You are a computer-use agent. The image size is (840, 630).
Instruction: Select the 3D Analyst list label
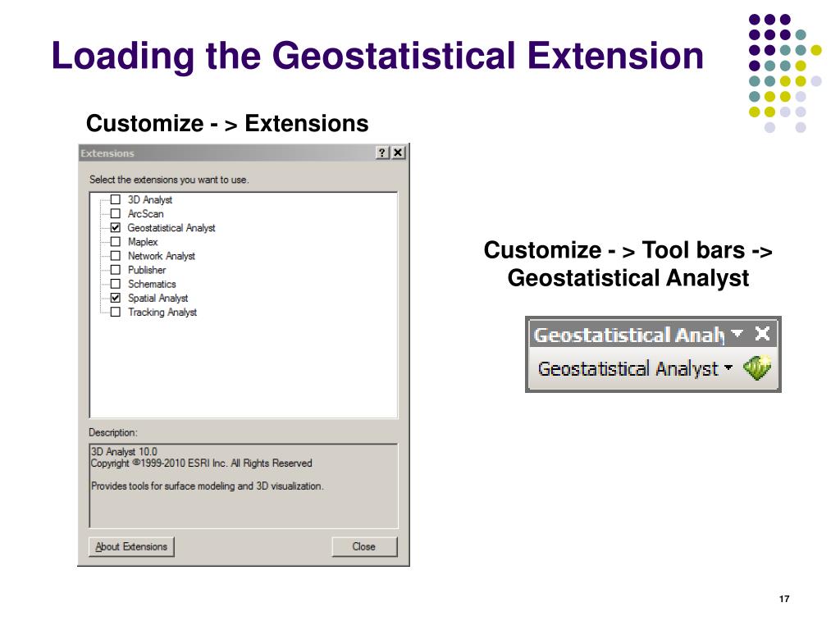pyautogui.click(x=150, y=200)
